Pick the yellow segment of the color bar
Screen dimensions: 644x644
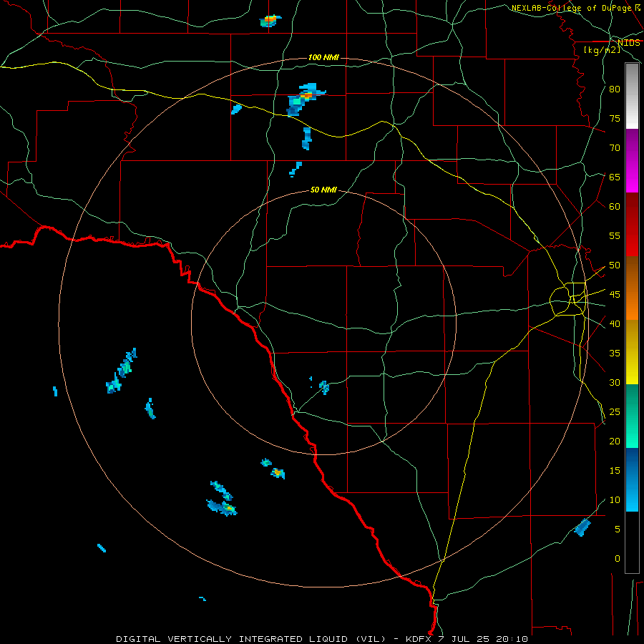tap(632, 352)
